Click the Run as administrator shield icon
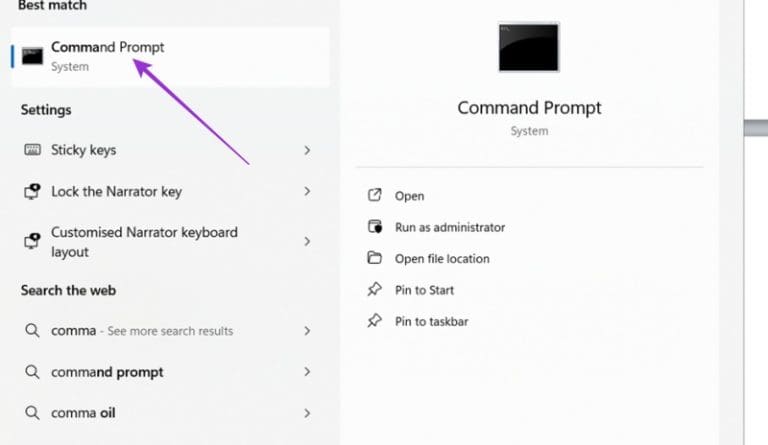The width and height of the screenshot is (768, 445). click(375, 227)
